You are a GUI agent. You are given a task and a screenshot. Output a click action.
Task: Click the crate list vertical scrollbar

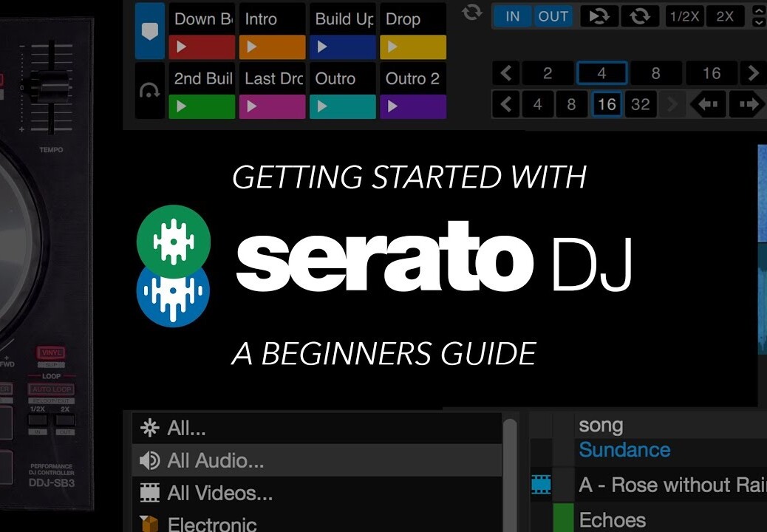510,474
